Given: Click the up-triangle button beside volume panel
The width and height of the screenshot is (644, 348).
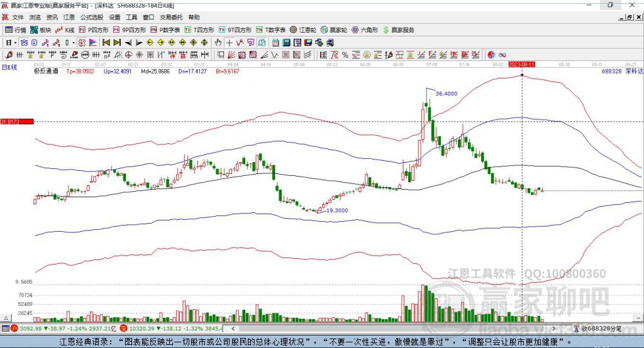Looking at the screenshot, I should tap(6, 318).
